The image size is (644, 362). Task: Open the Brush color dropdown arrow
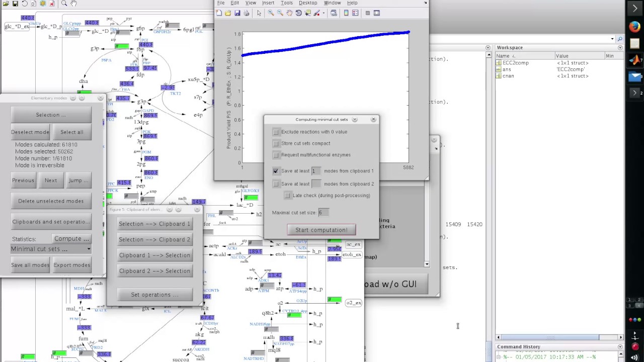pyautogui.click(x=323, y=13)
